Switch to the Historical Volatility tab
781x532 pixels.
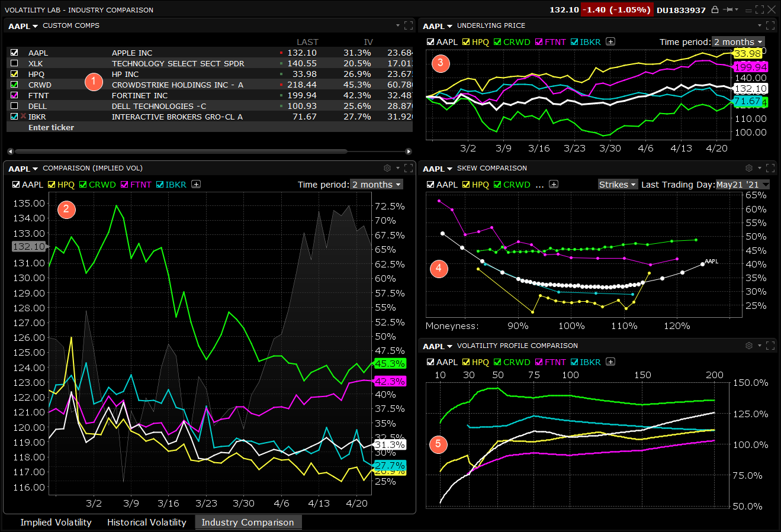(x=147, y=522)
